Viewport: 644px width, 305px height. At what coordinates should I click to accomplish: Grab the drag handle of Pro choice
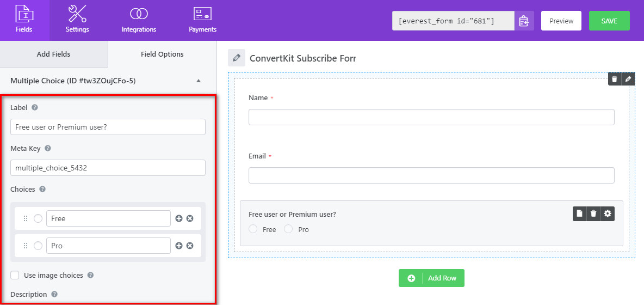(26, 246)
